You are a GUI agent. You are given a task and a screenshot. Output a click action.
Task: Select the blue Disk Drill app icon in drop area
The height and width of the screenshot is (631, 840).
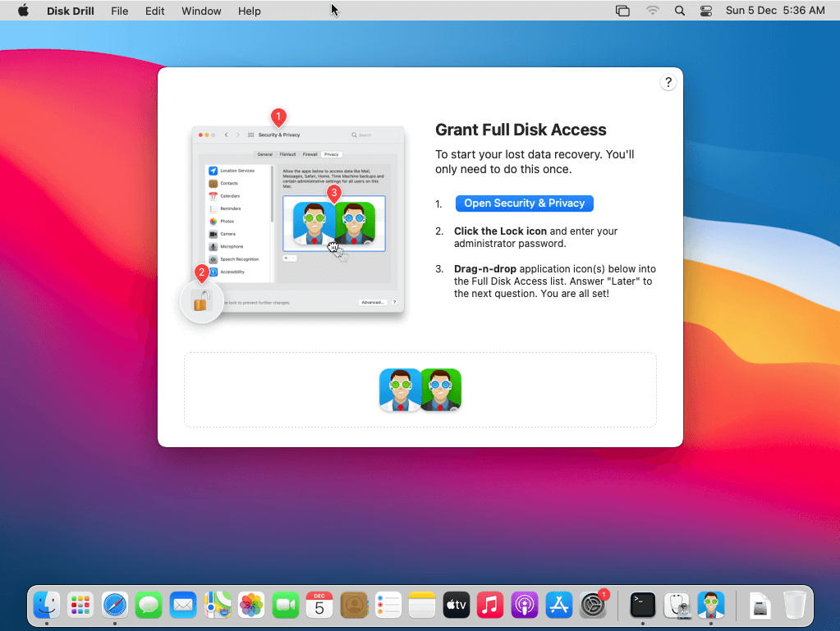point(400,390)
